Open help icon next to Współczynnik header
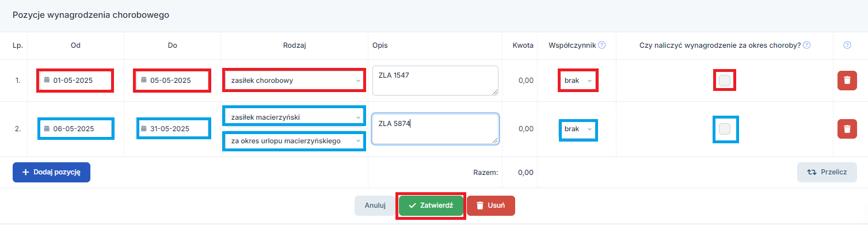Image resolution: width=868 pixels, height=225 pixels. tap(601, 45)
